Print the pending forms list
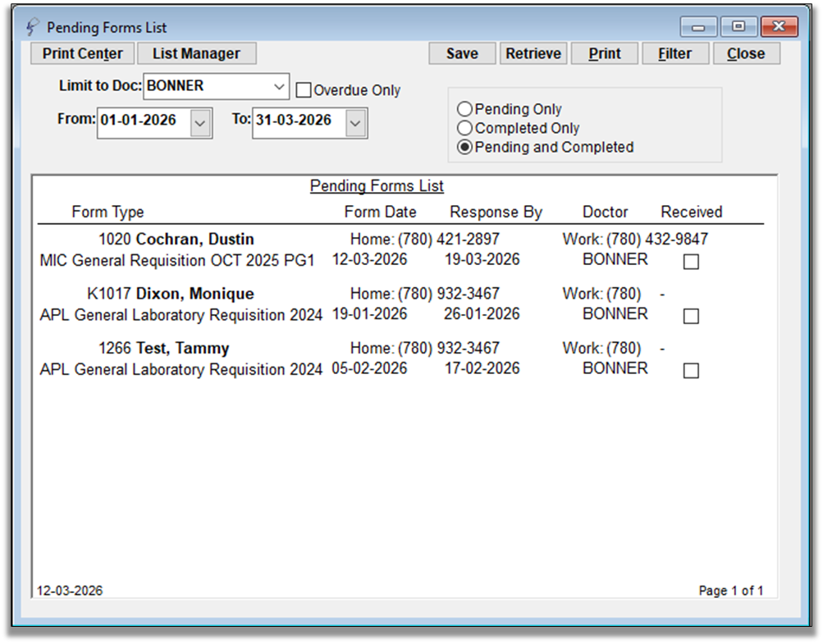Image resolution: width=823 pixels, height=644 pixels. [x=605, y=53]
